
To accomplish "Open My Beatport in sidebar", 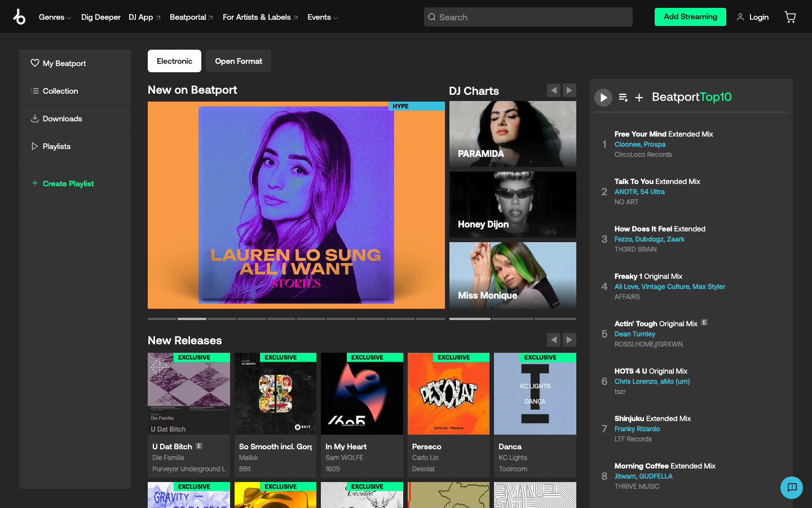I will pyautogui.click(x=75, y=63).
